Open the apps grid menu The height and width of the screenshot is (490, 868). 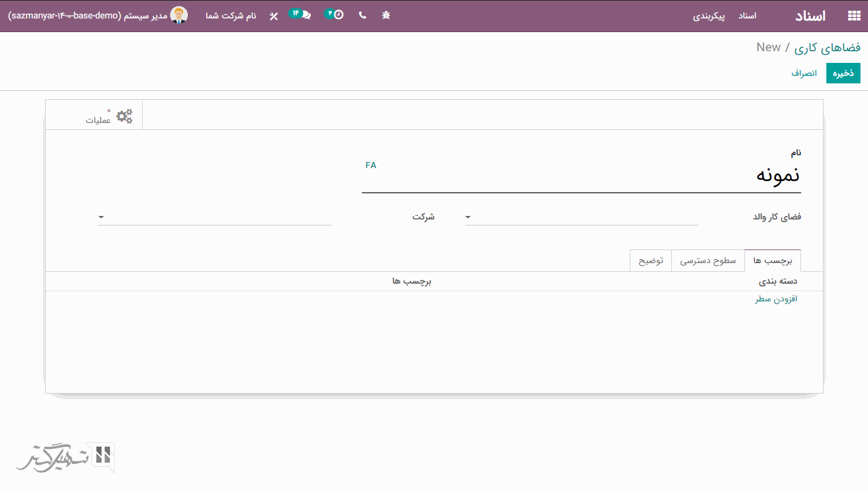tap(854, 16)
